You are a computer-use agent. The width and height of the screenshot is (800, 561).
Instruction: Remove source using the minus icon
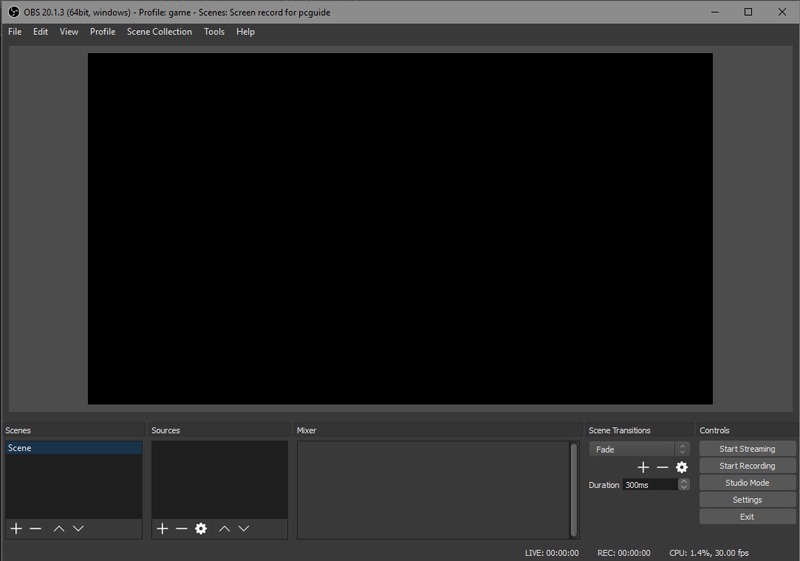point(181,528)
